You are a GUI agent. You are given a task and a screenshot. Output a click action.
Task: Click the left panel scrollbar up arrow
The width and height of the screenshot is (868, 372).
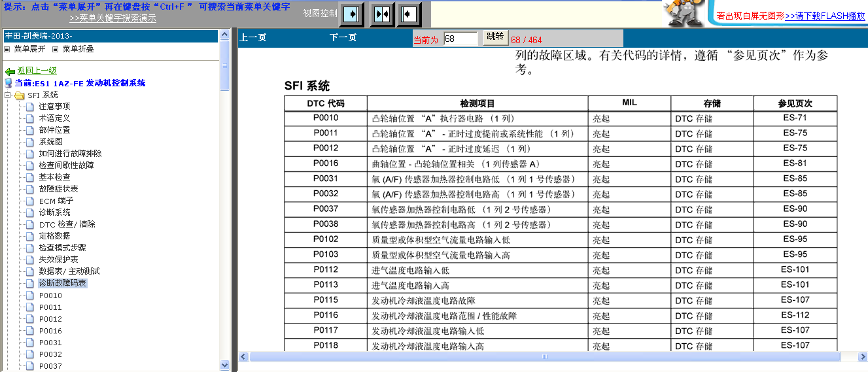tap(225, 35)
